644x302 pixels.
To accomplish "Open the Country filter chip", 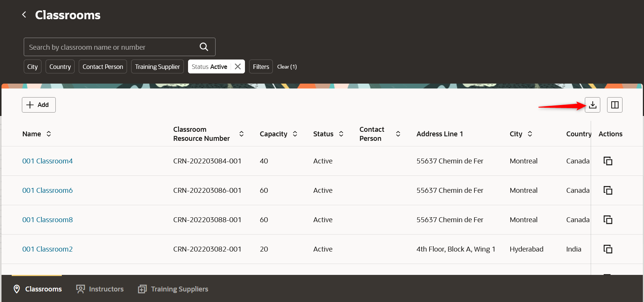I will pos(60,67).
